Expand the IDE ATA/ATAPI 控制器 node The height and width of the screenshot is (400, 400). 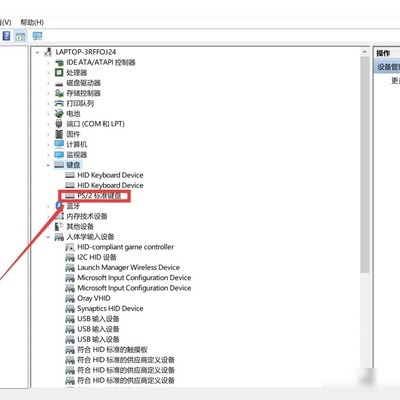point(48,62)
